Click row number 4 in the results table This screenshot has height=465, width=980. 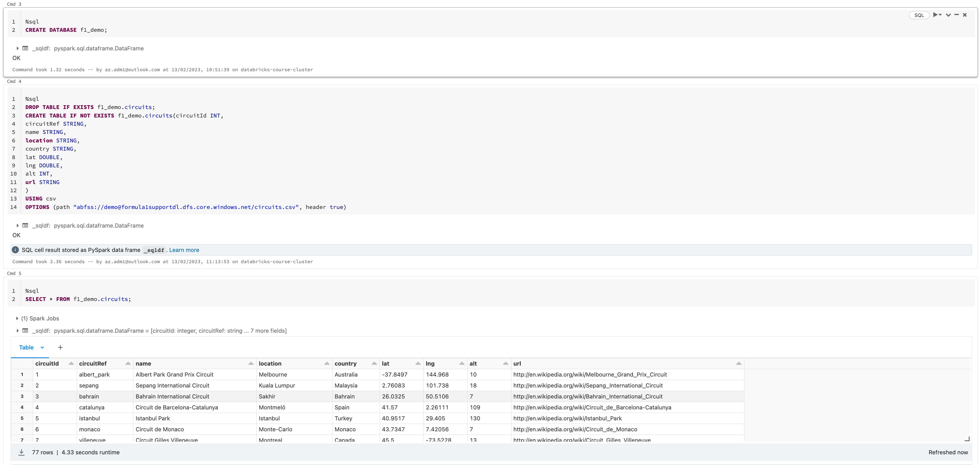click(22, 407)
